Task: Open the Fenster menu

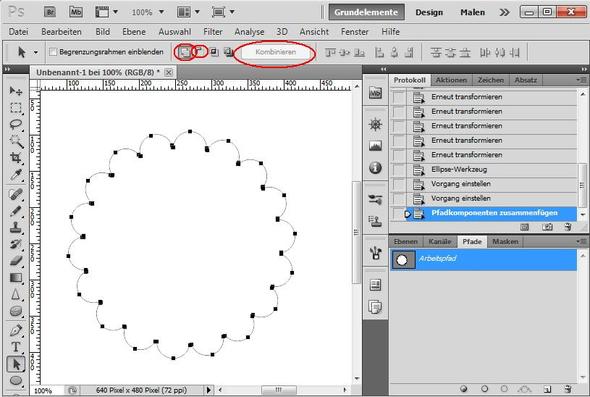Action: (x=354, y=32)
